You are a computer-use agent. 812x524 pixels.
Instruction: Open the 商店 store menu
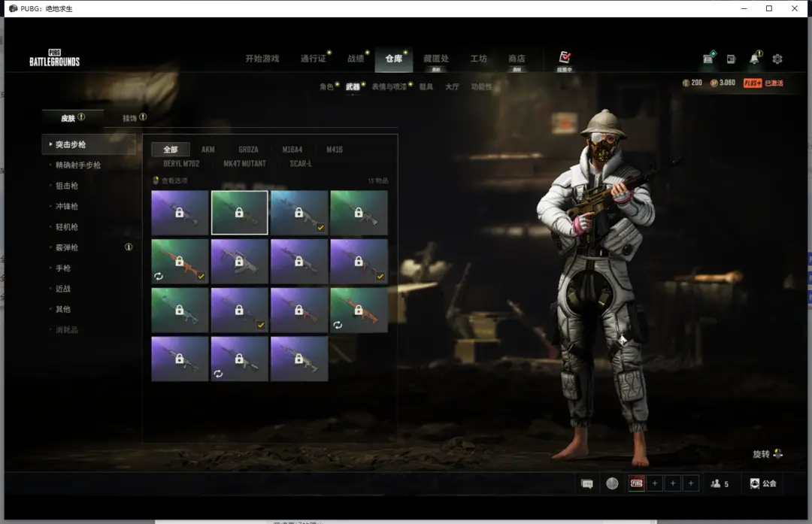517,59
